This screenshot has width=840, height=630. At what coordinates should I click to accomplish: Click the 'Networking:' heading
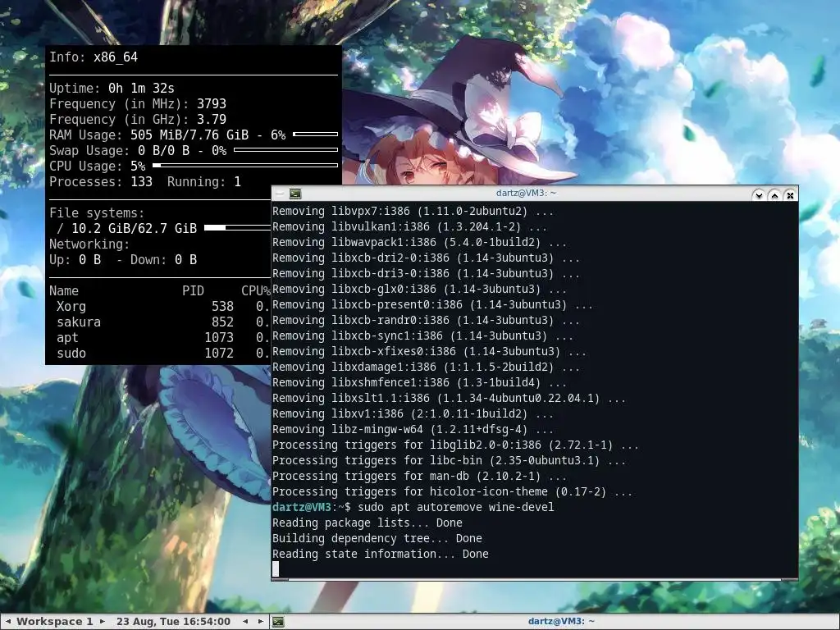pyautogui.click(x=89, y=244)
